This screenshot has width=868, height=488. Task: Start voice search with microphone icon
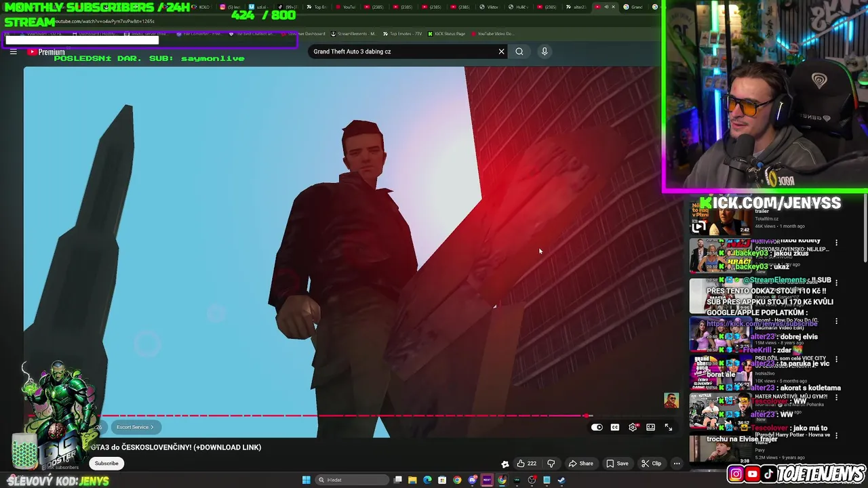(545, 52)
